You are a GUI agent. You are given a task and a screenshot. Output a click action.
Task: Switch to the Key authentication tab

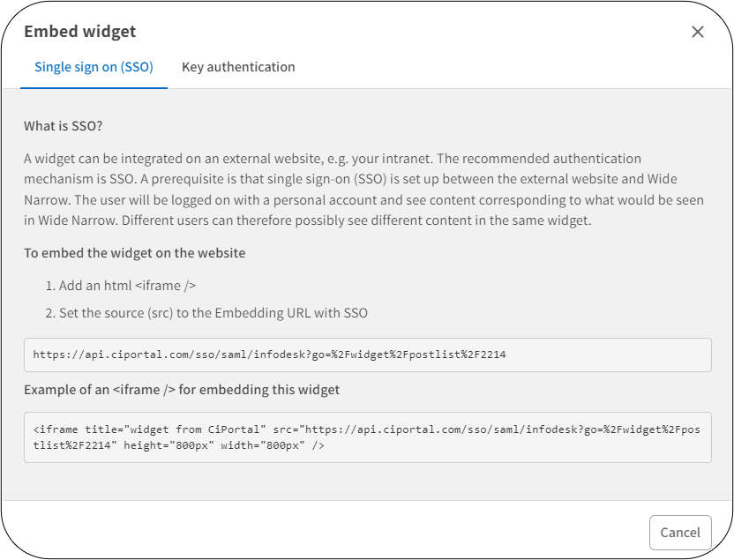pos(238,66)
